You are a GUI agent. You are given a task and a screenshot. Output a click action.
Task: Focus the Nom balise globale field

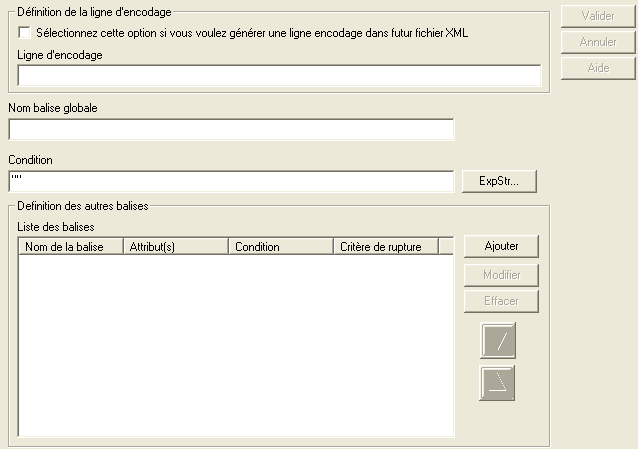pyautogui.click(x=231, y=129)
